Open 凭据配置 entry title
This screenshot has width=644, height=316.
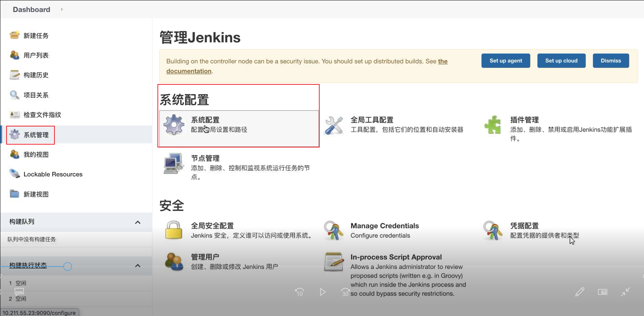click(x=524, y=226)
